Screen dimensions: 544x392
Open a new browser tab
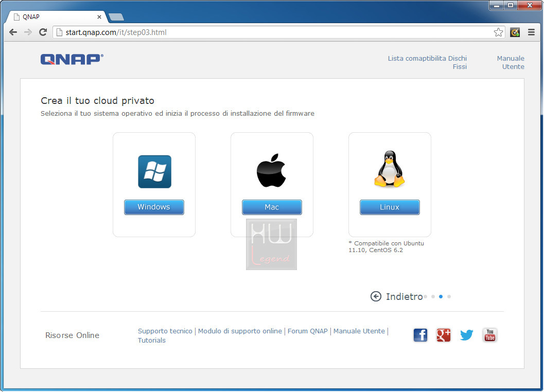(116, 17)
